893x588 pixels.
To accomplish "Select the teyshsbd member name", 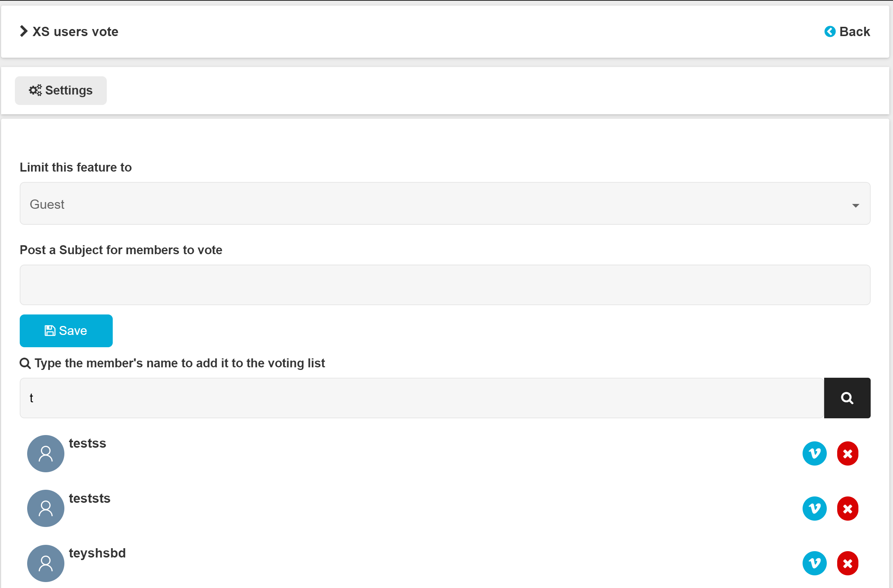I will pos(97,553).
